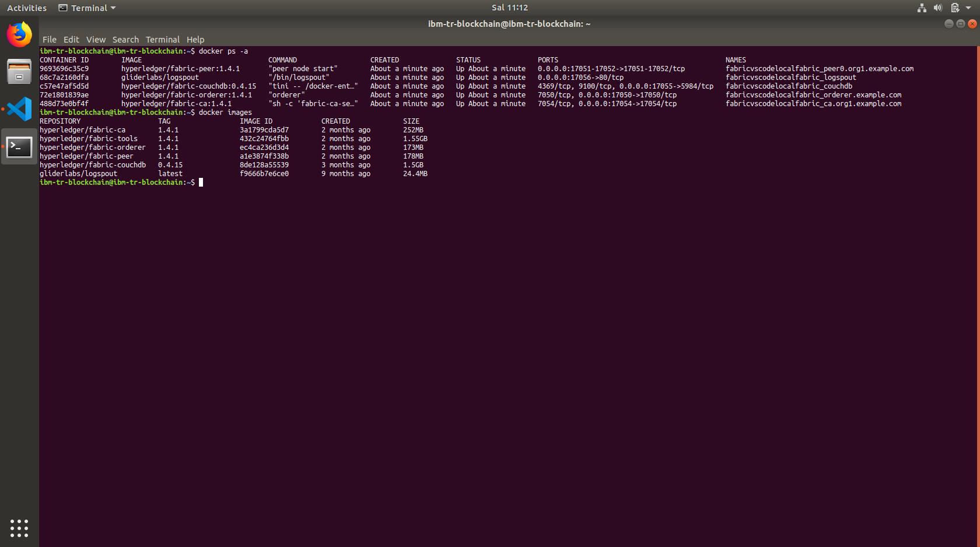
Task: Open the File menu
Action: 50,40
